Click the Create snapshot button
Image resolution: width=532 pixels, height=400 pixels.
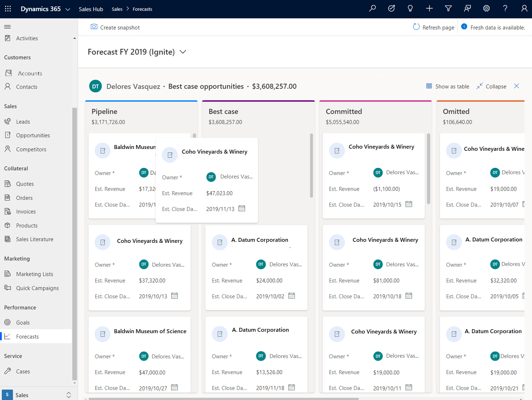(x=115, y=27)
